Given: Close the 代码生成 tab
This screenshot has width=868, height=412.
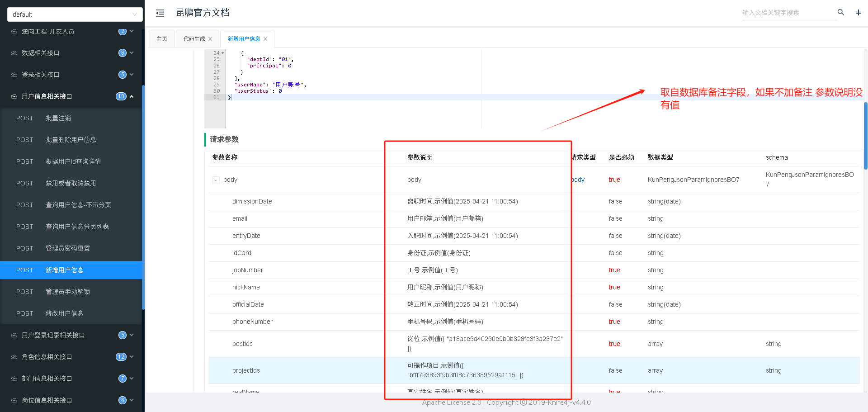Looking at the screenshot, I should click(210, 39).
